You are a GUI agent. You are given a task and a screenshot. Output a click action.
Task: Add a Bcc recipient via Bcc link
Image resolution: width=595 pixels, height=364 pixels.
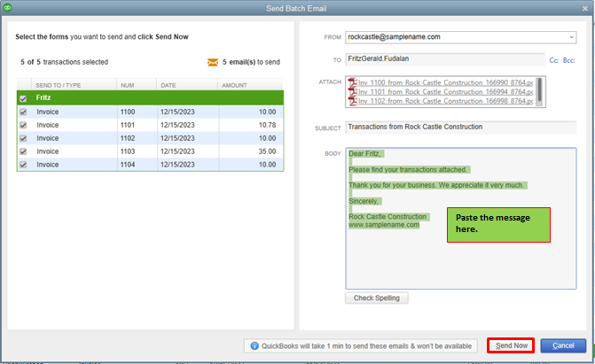[568, 60]
